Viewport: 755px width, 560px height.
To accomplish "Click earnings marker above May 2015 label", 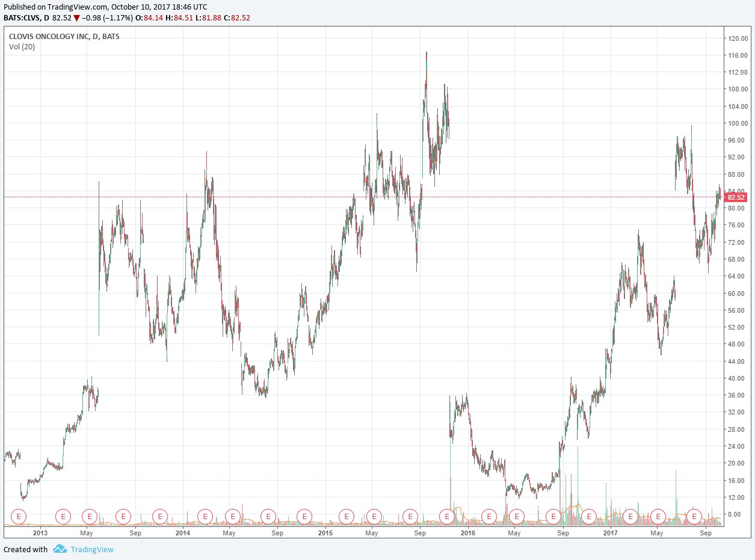I will tap(374, 516).
